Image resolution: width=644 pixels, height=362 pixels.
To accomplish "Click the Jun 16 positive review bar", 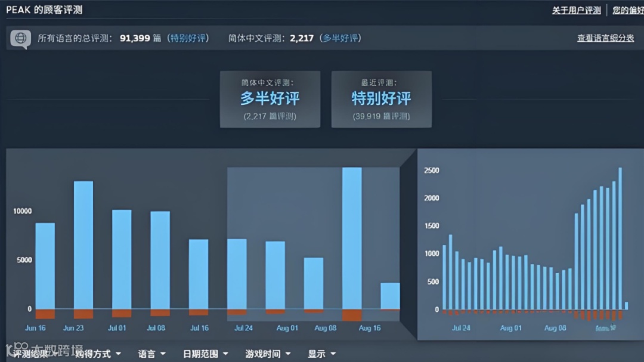I will (45, 266).
